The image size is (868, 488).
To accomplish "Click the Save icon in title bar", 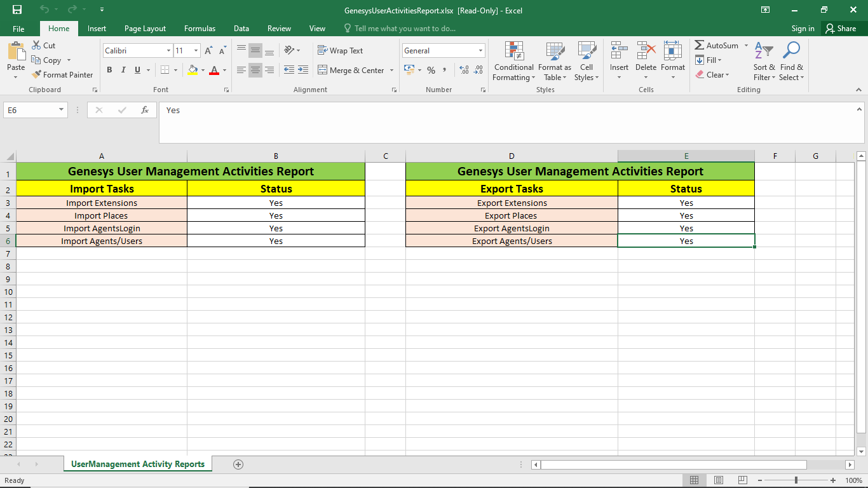I will pos(17,10).
